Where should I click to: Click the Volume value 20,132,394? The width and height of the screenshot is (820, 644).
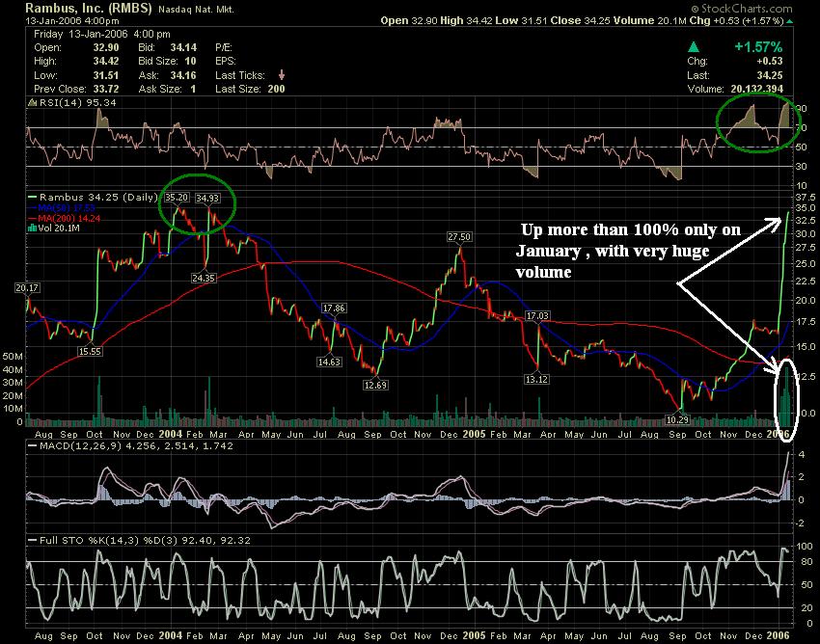(756, 89)
